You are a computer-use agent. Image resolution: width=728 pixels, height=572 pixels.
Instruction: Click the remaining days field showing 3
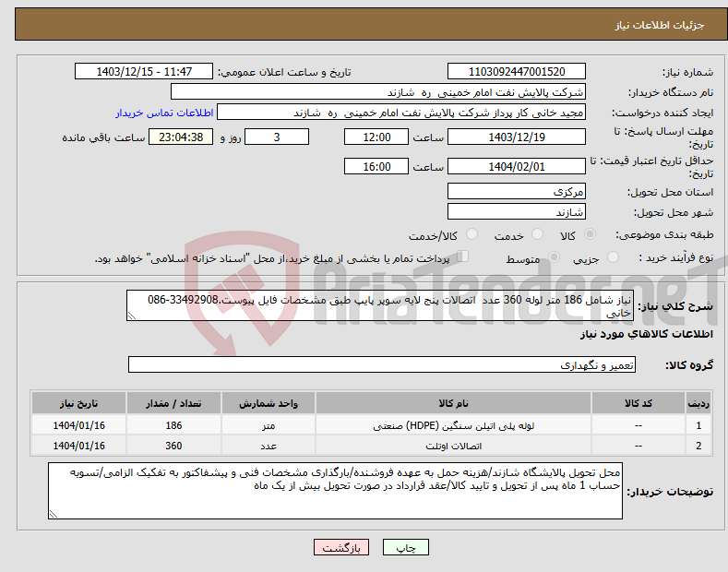point(277,137)
